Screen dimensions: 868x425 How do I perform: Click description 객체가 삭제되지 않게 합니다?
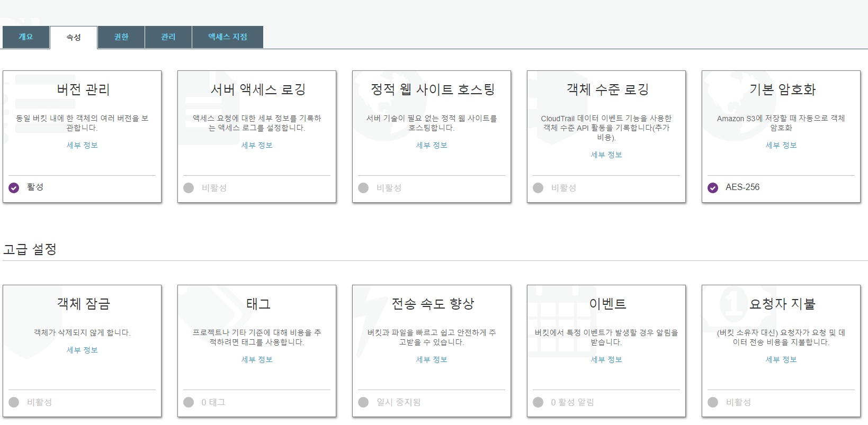(82, 332)
